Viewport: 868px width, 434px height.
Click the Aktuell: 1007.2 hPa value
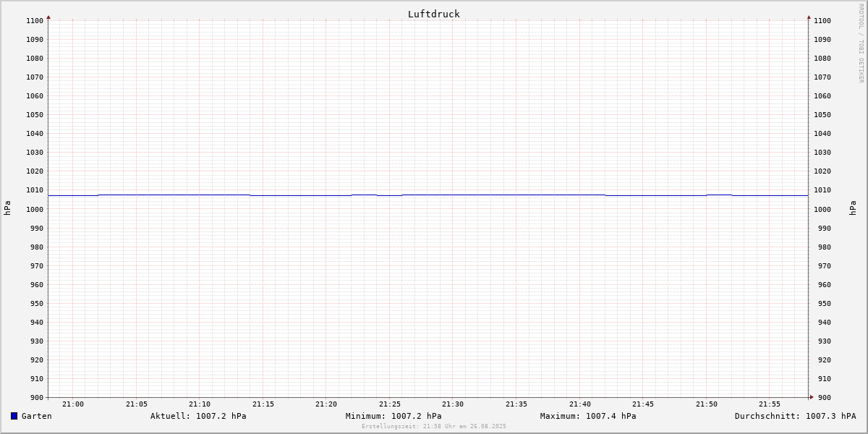point(198,416)
